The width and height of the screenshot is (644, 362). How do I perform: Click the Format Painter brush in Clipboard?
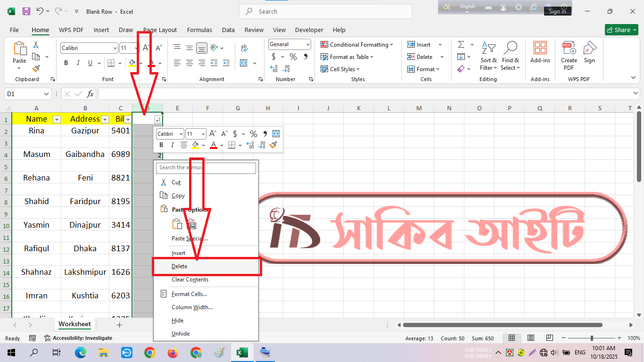tap(36, 69)
